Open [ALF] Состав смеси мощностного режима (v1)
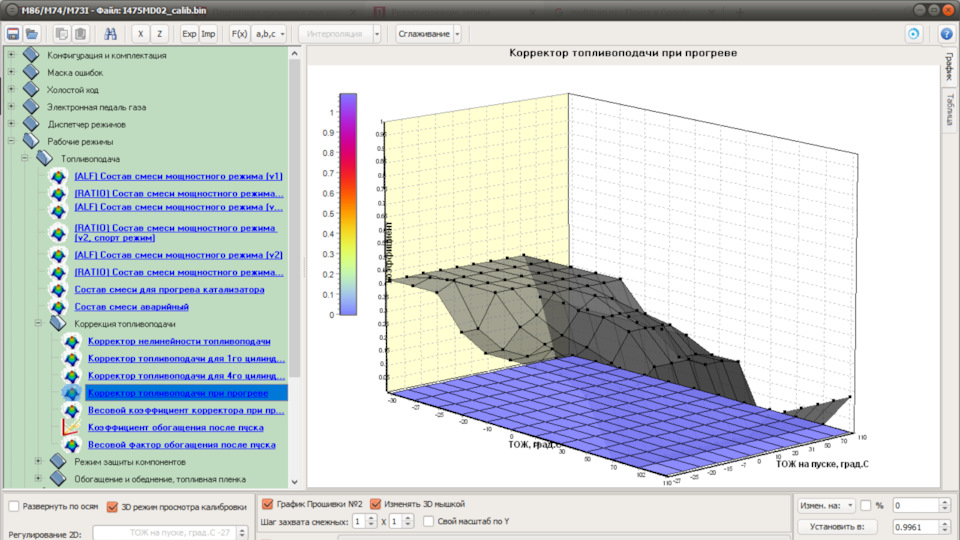Screen dimensions: 960x540 pos(178,176)
